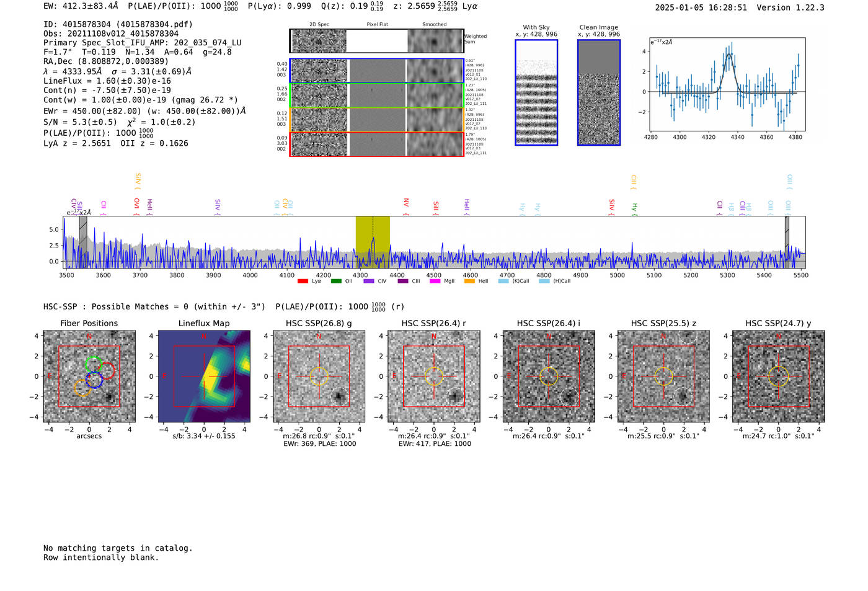Open the Lineflux Map panel

pyautogui.click(x=204, y=376)
